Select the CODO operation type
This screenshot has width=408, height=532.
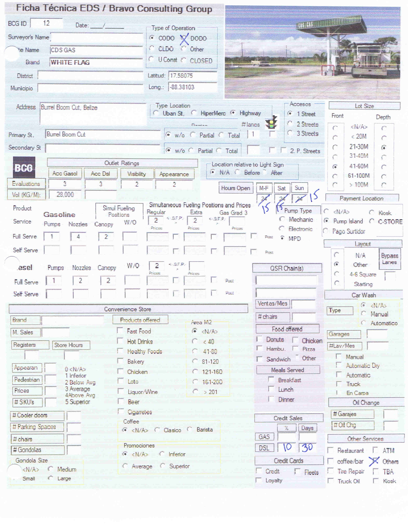coord(152,38)
